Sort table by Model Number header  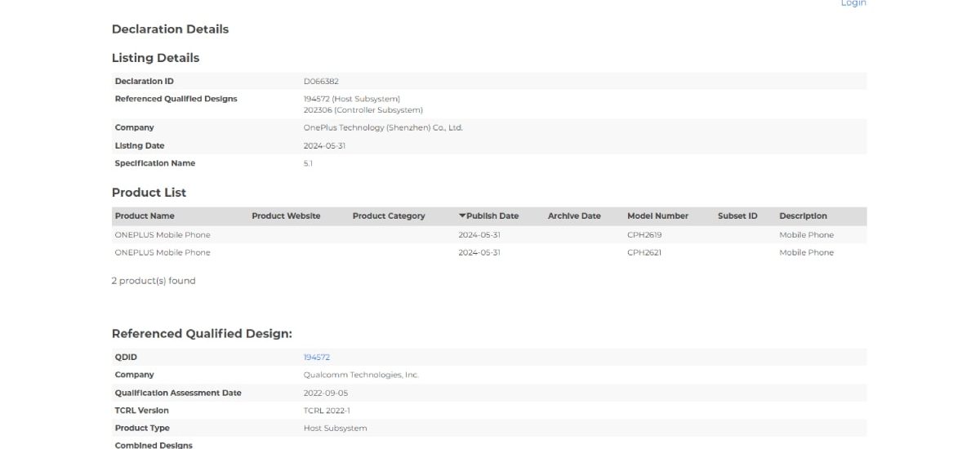(x=657, y=216)
